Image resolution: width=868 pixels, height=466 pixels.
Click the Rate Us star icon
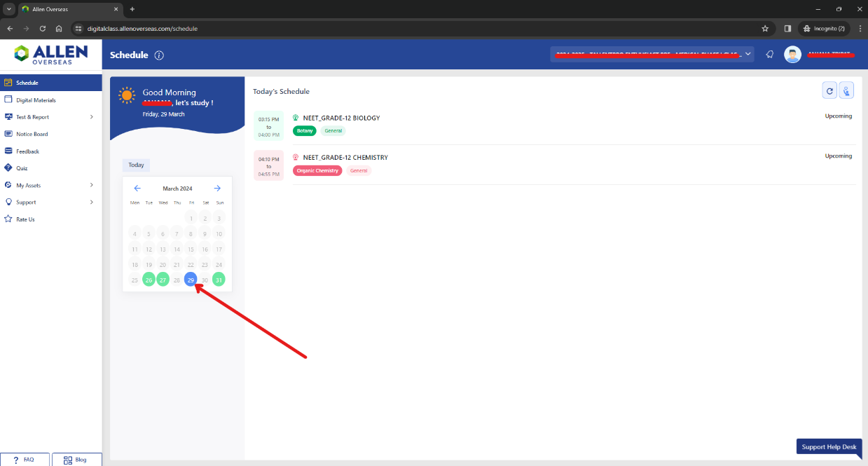(8, 219)
